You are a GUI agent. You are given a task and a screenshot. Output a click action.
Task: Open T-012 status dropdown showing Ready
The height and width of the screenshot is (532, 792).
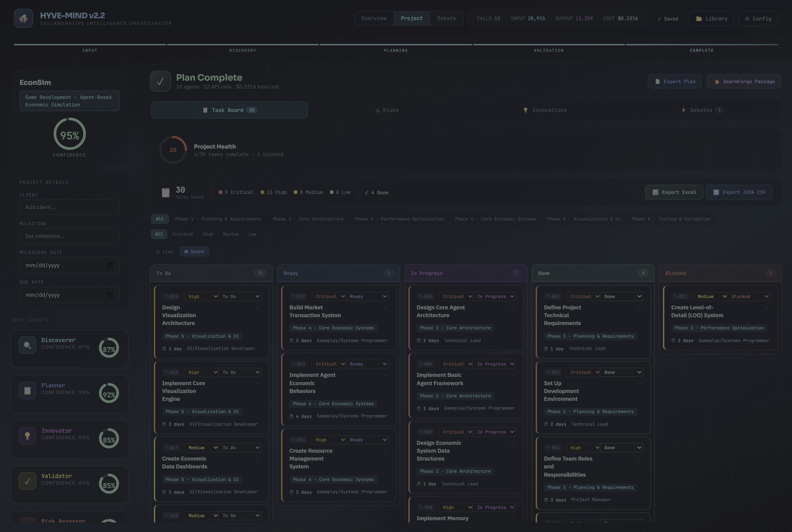click(x=367, y=296)
